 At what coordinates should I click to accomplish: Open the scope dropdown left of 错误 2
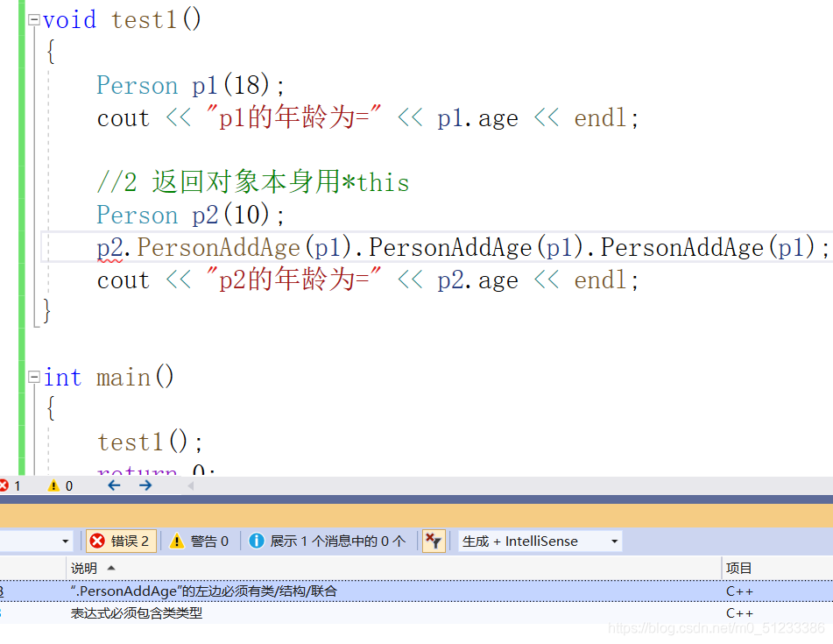coord(36,541)
